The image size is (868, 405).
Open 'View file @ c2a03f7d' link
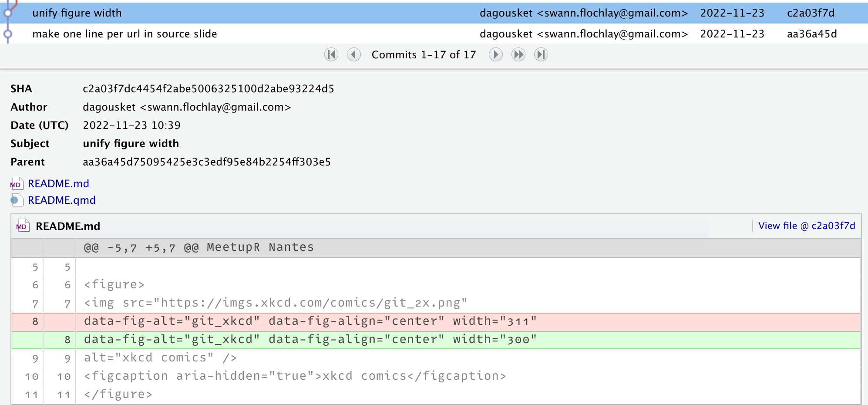[806, 226]
